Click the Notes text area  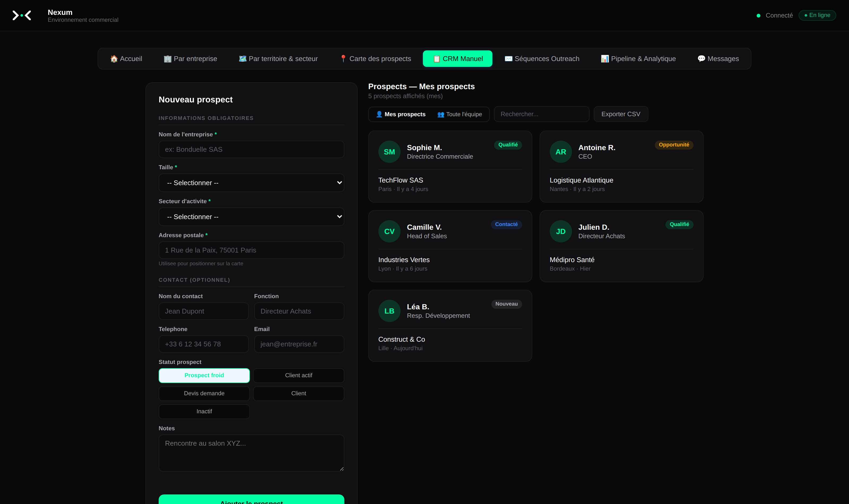pyautogui.click(x=251, y=453)
